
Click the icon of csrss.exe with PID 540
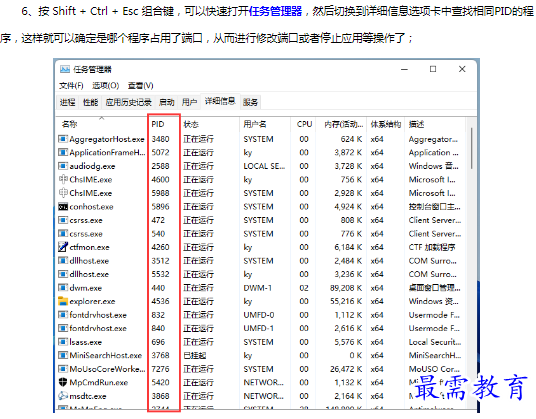coord(63,234)
